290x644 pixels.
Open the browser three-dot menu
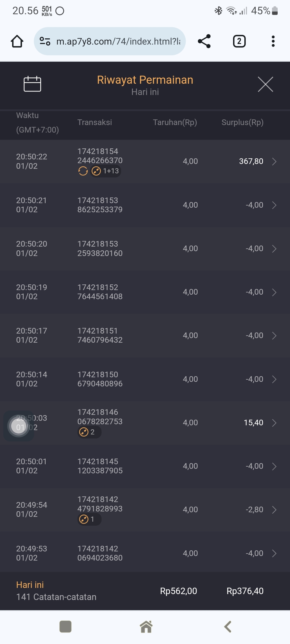273,41
